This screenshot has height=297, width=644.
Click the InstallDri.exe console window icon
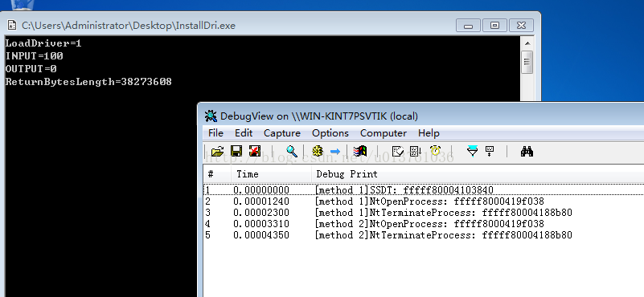pyautogui.click(x=12, y=26)
